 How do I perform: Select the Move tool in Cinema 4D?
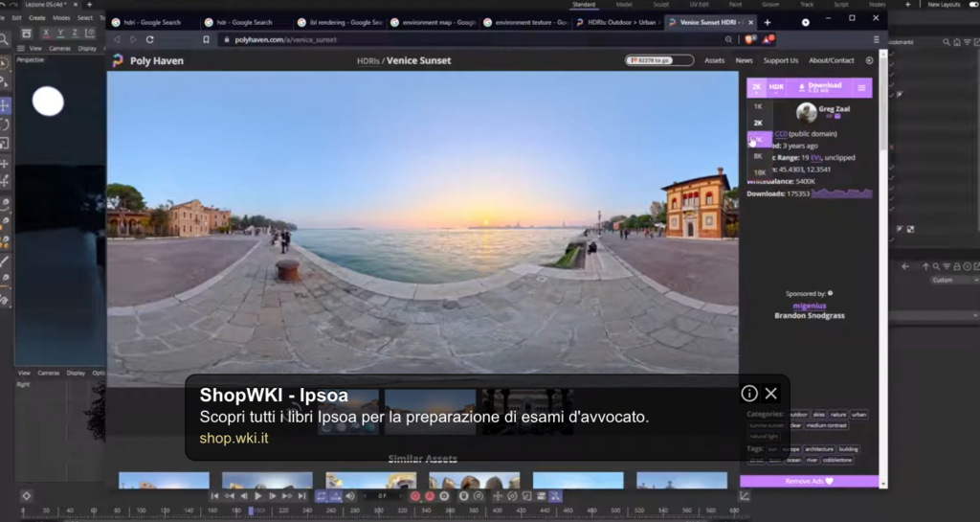5,104
